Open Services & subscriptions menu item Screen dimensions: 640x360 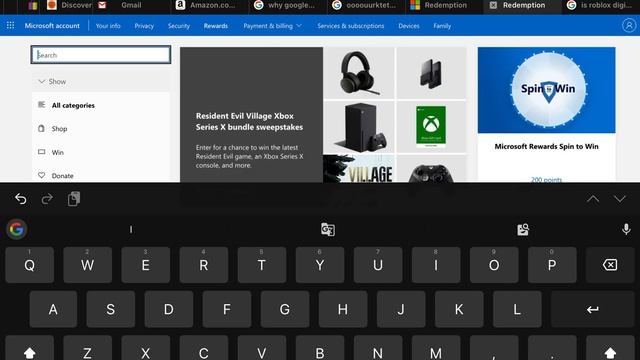click(351, 26)
